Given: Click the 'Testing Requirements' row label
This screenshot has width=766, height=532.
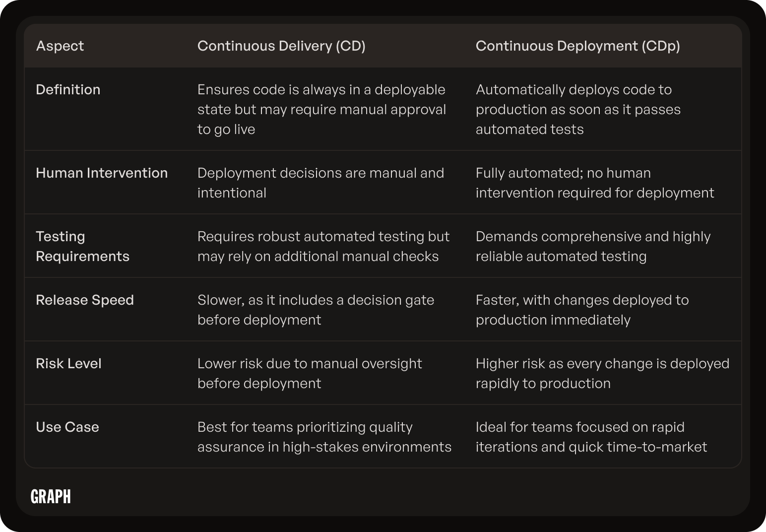Looking at the screenshot, I should [83, 246].
